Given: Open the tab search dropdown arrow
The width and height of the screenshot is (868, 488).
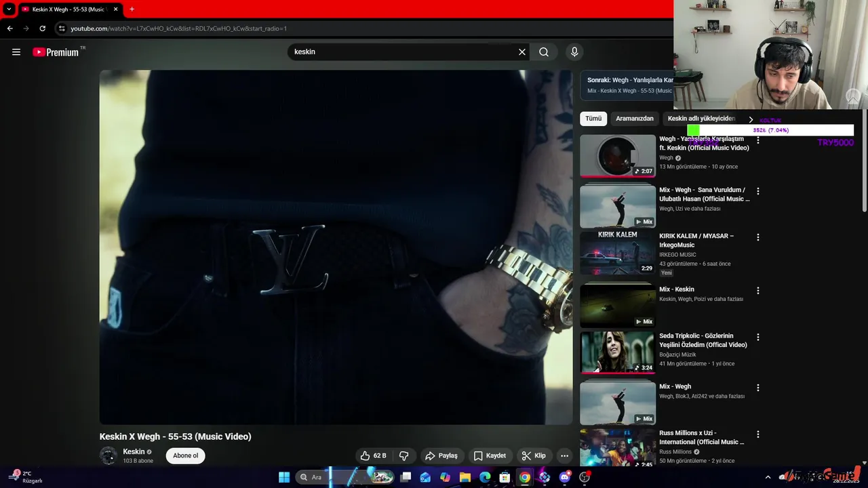Looking at the screenshot, I should [9, 9].
